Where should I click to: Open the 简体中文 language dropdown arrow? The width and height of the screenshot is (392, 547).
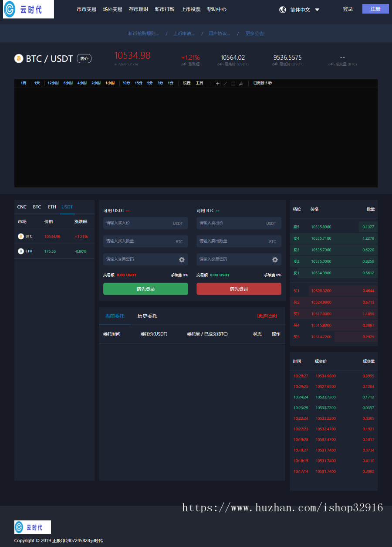click(x=317, y=10)
